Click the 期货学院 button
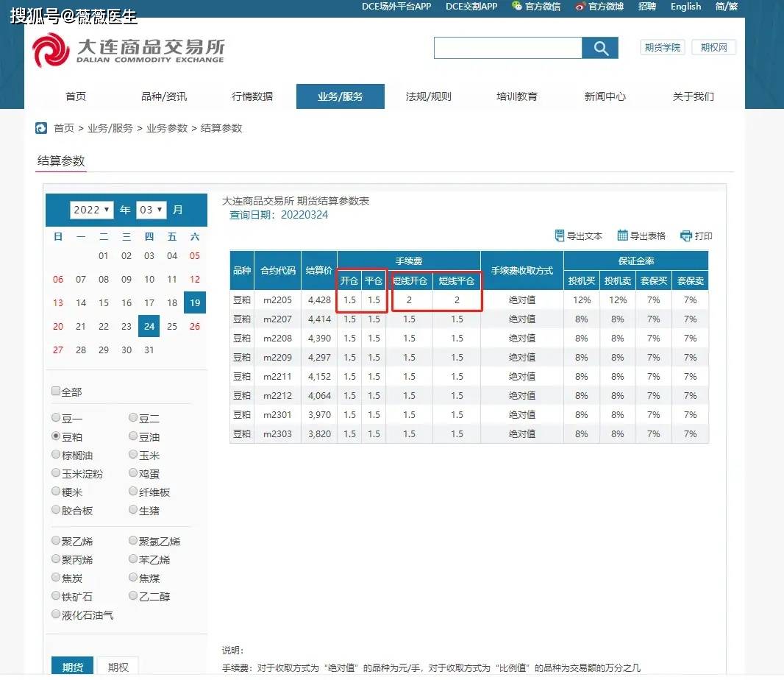 pyautogui.click(x=661, y=47)
